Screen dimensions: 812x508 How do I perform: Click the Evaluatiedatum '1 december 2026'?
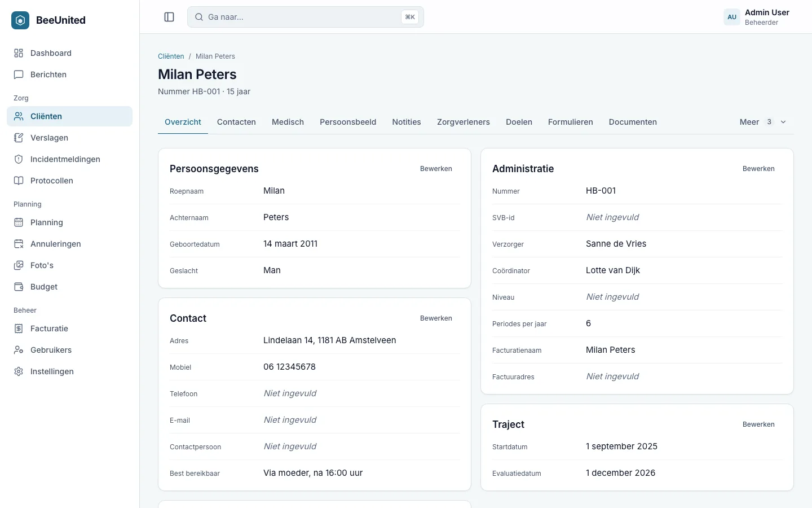coord(620,473)
